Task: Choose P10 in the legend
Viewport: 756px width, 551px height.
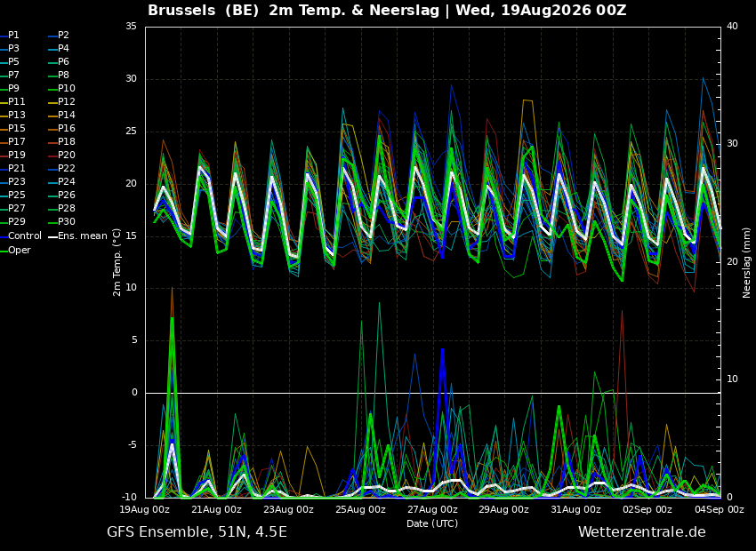Action: (x=62, y=88)
